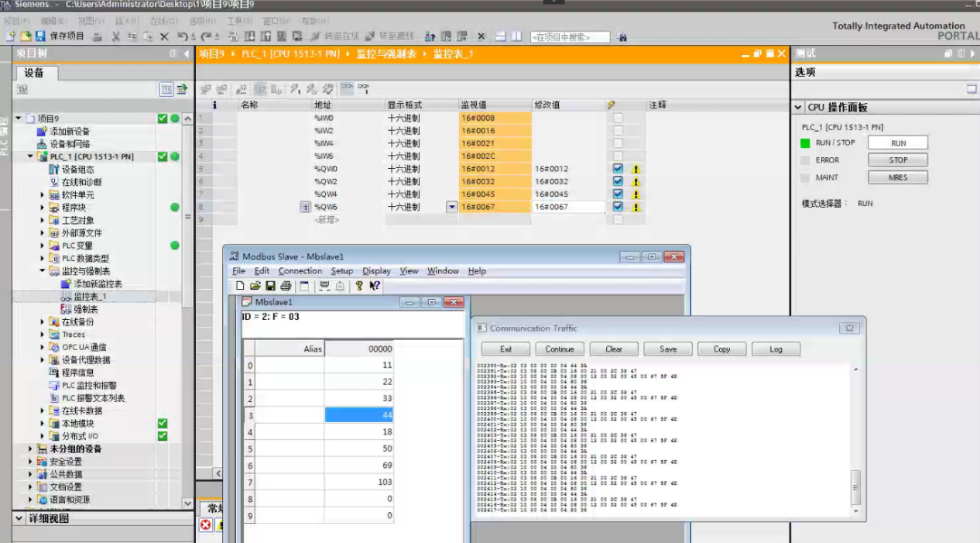Click the first icon of watch table toolbar

pyautogui.click(x=205, y=89)
